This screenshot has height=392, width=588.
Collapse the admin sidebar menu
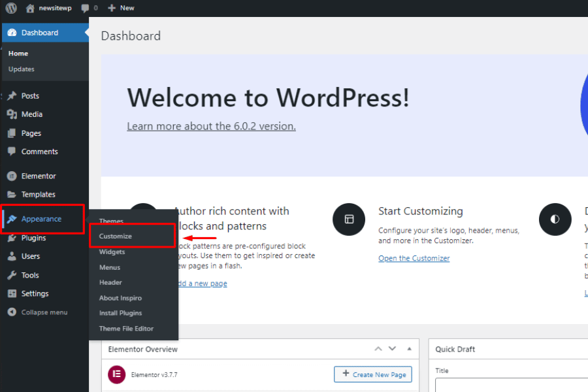(37, 312)
